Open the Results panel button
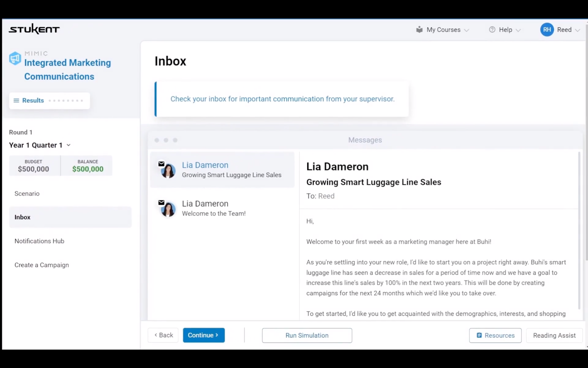This screenshot has height=368, width=588. [x=50, y=100]
